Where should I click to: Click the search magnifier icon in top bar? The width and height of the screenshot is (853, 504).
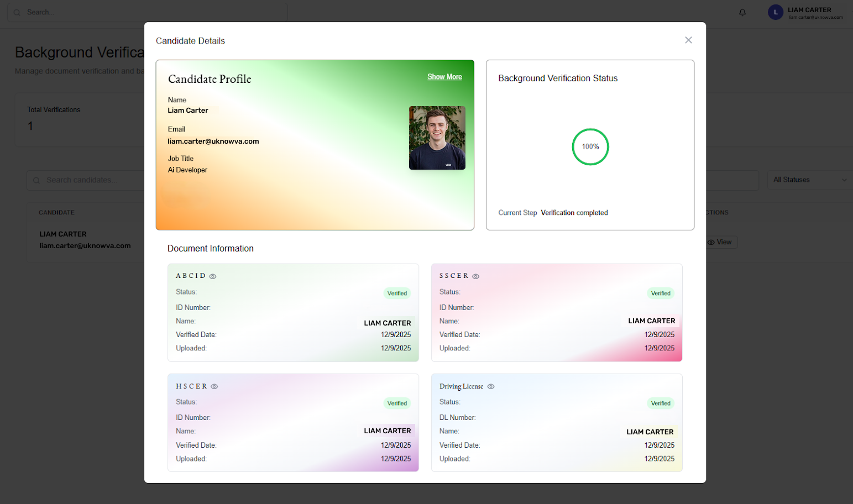17,12
